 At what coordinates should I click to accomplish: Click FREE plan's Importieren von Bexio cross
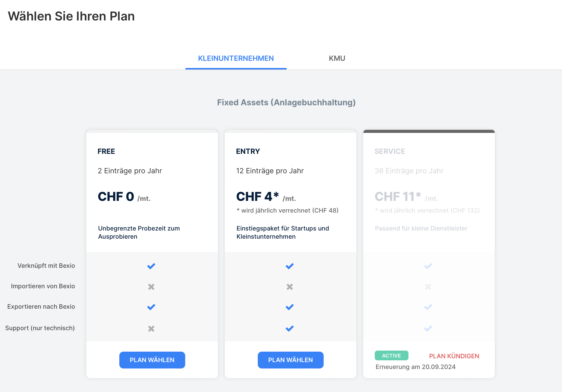click(x=151, y=287)
